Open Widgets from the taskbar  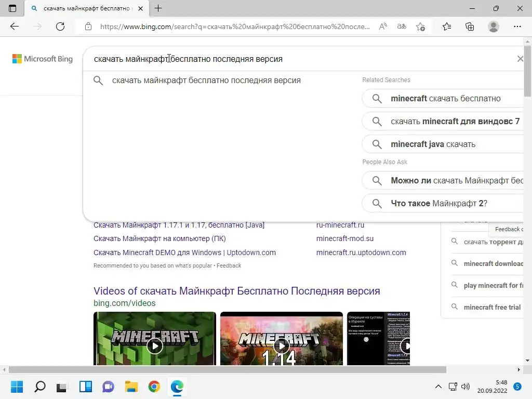click(x=86, y=387)
